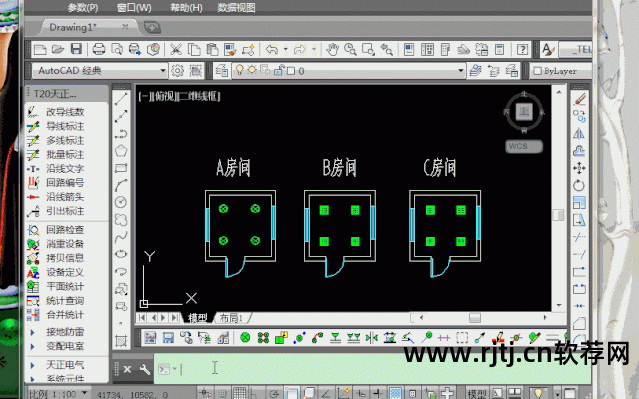
Task: Click the Cut scissors icon
Action: 176,49
